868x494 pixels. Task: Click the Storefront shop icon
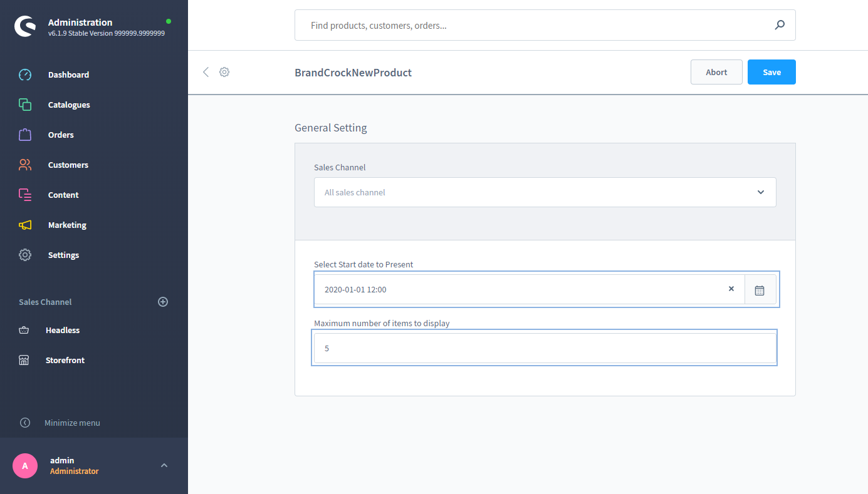24,360
